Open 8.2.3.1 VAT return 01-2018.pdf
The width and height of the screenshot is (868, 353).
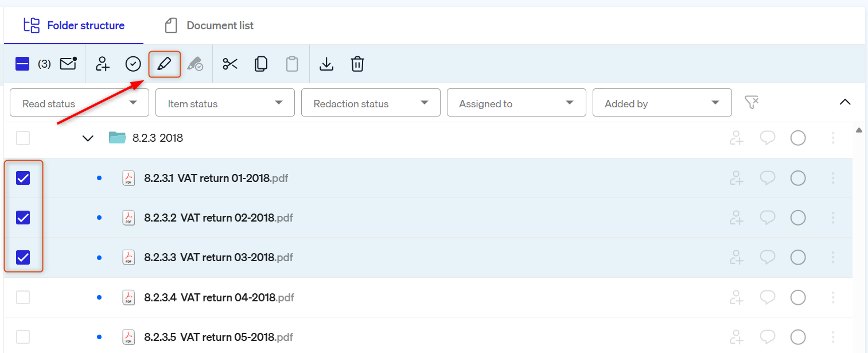coord(216,179)
